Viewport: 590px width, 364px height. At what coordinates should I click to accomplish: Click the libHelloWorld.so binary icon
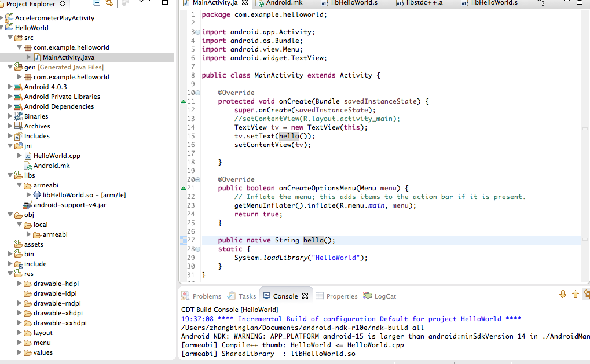pos(37,195)
